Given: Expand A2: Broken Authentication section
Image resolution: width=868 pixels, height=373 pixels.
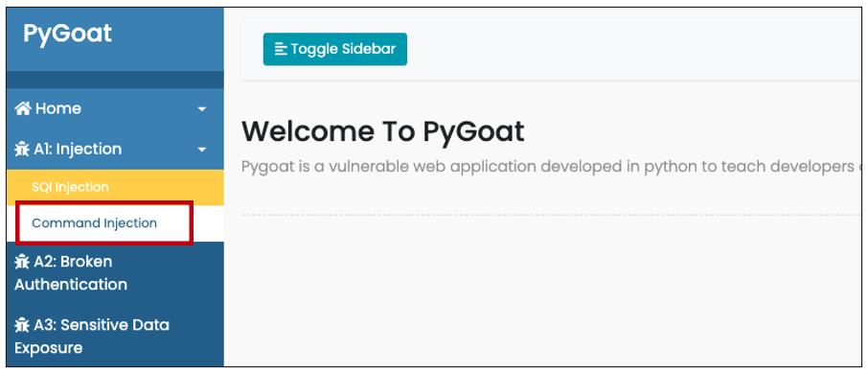Looking at the screenshot, I should (x=71, y=272).
